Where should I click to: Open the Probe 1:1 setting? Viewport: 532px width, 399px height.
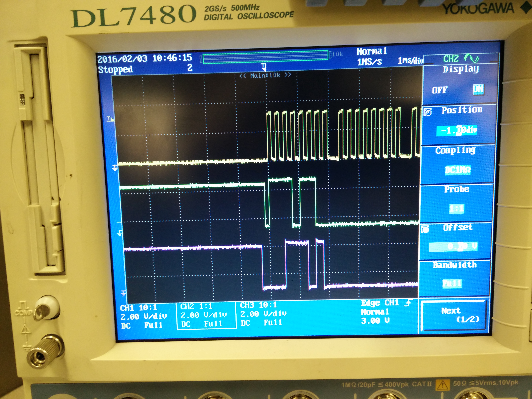click(456, 209)
